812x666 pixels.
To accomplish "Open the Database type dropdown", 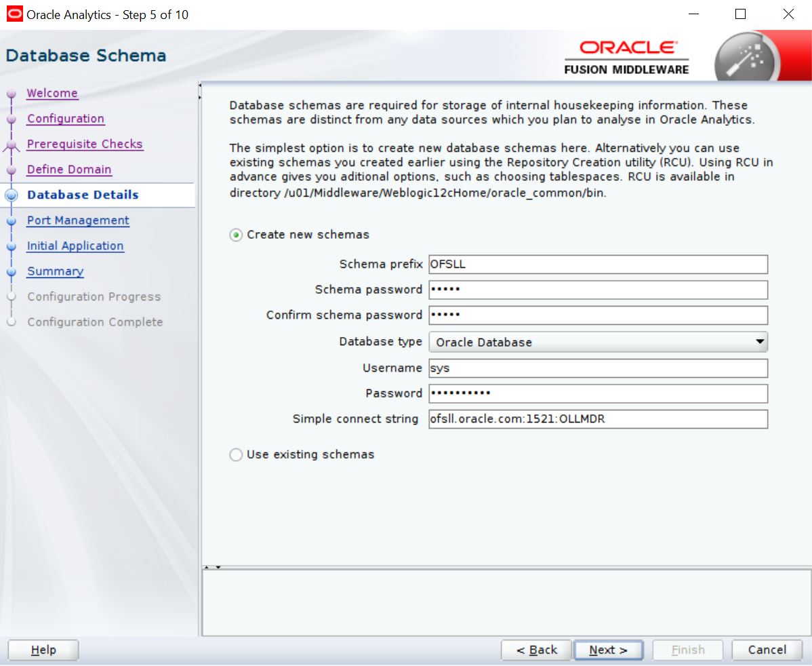I will coord(598,342).
